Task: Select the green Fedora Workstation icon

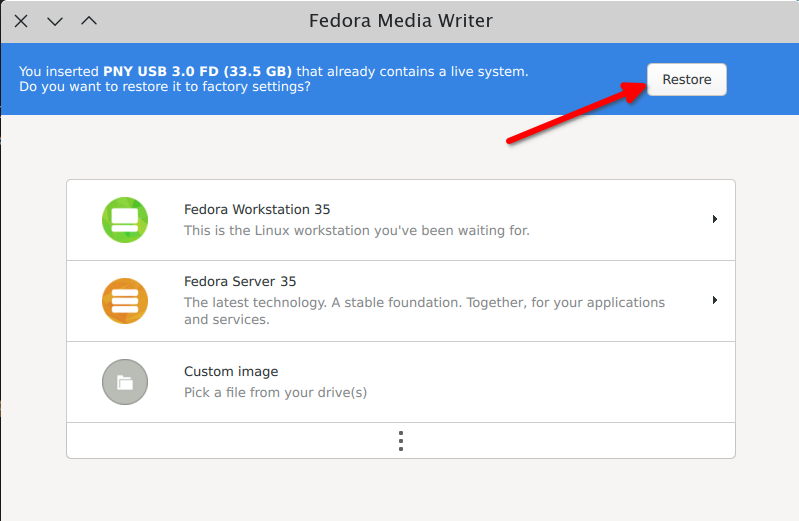Action: click(x=125, y=220)
